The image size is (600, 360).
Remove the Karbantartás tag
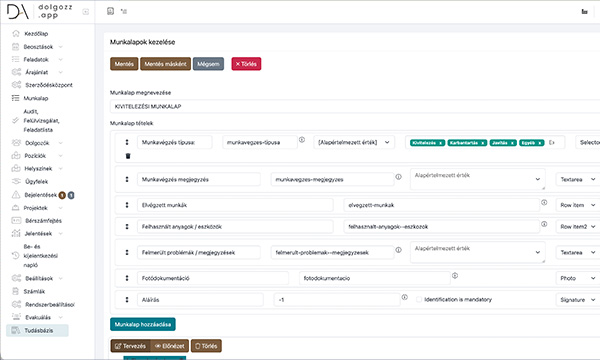coord(483,143)
